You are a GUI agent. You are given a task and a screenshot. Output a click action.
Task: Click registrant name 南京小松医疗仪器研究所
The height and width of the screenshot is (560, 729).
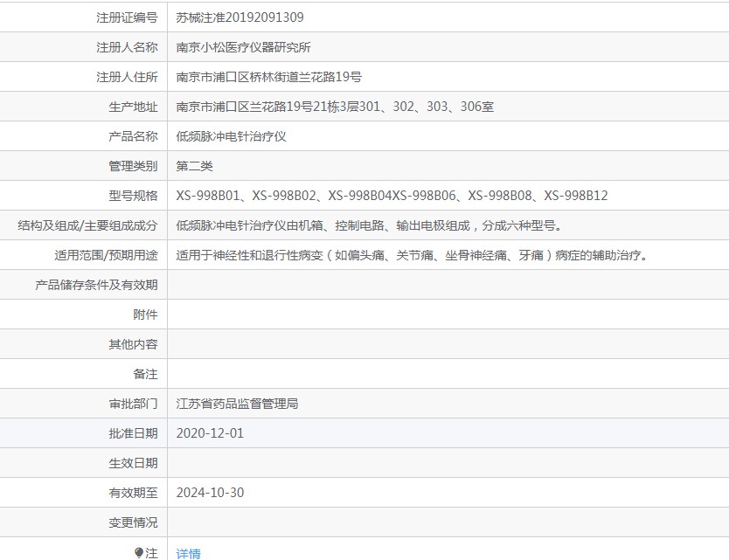243,47
